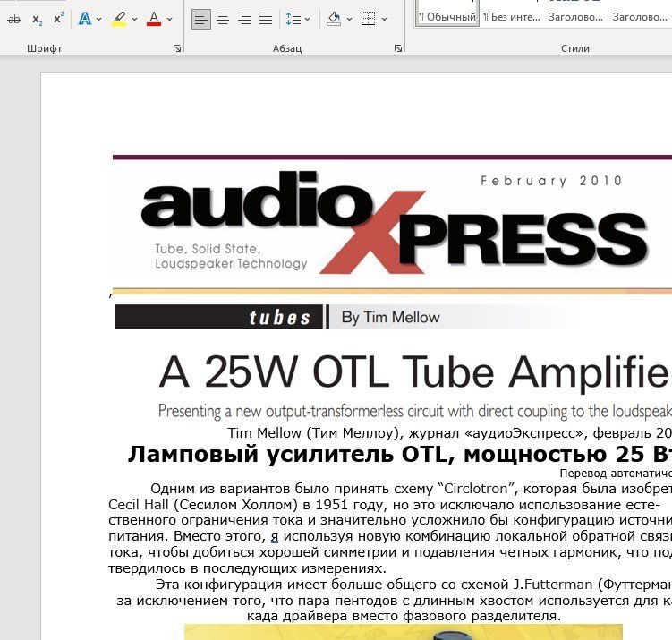The image size is (672, 640).
Task: Open line and paragraph spacing
Action: (x=293, y=19)
